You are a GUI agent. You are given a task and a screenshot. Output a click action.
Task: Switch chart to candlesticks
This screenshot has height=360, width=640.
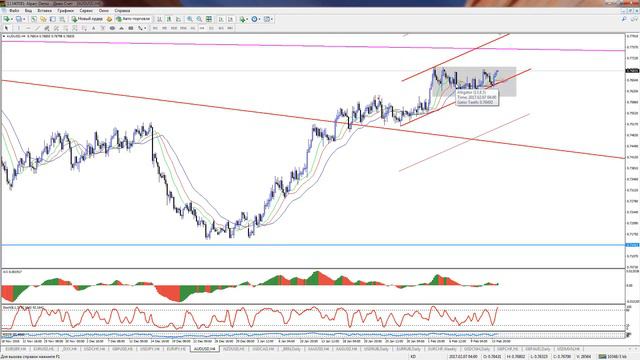click(x=169, y=19)
